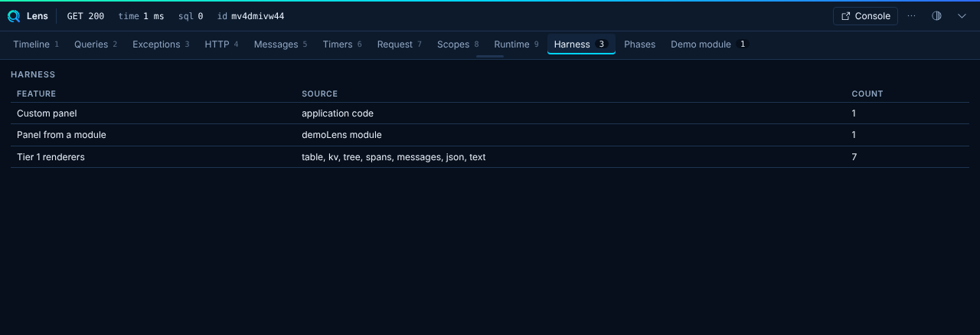Image resolution: width=980 pixels, height=335 pixels.
Task: Switch to the Scopes tab
Action: [x=458, y=44]
